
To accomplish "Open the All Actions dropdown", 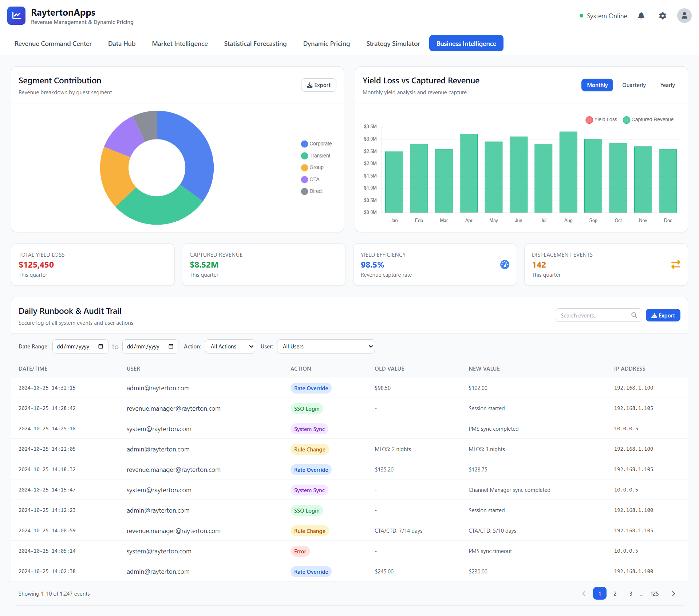I will [x=230, y=346].
